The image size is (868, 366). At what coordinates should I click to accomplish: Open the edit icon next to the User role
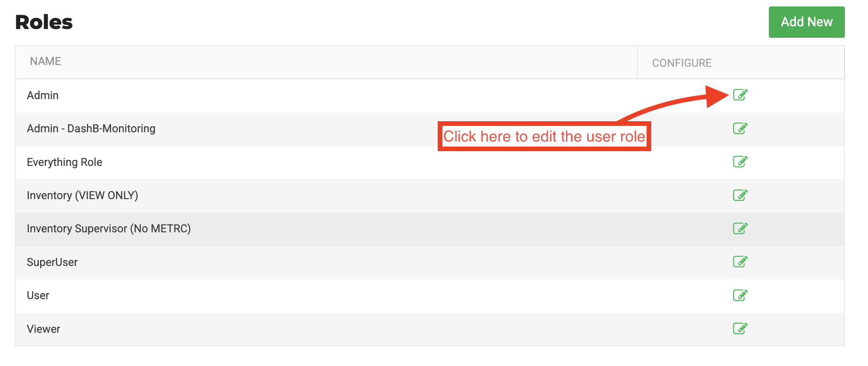click(740, 295)
